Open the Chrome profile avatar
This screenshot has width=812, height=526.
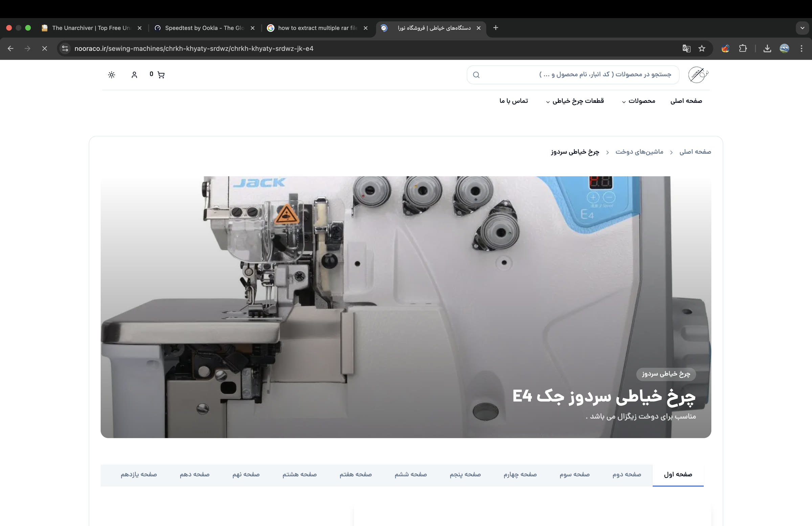pos(784,48)
